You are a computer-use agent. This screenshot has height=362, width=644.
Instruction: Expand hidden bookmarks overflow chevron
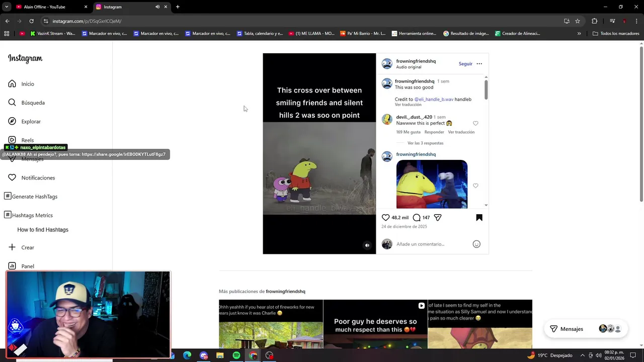click(x=579, y=34)
